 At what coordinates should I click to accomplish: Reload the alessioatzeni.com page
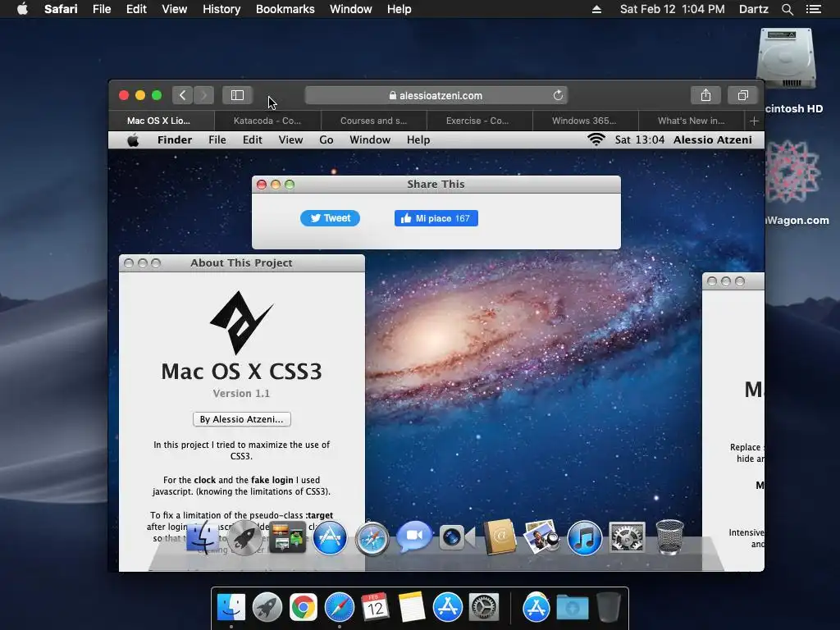pyautogui.click(x=558, y=95)
